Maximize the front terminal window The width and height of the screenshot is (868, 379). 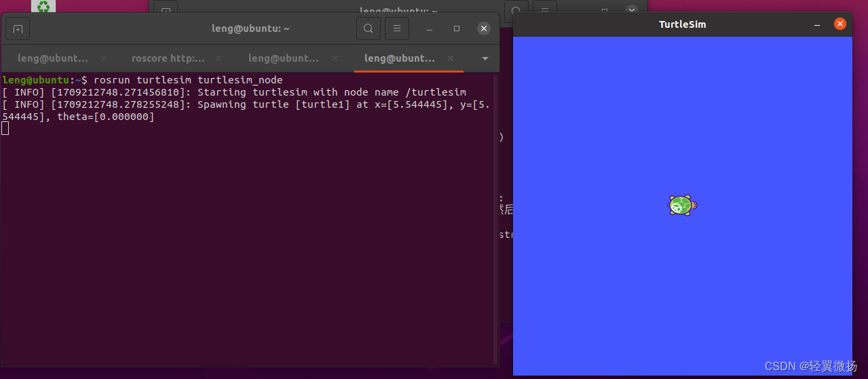point(457,28)
